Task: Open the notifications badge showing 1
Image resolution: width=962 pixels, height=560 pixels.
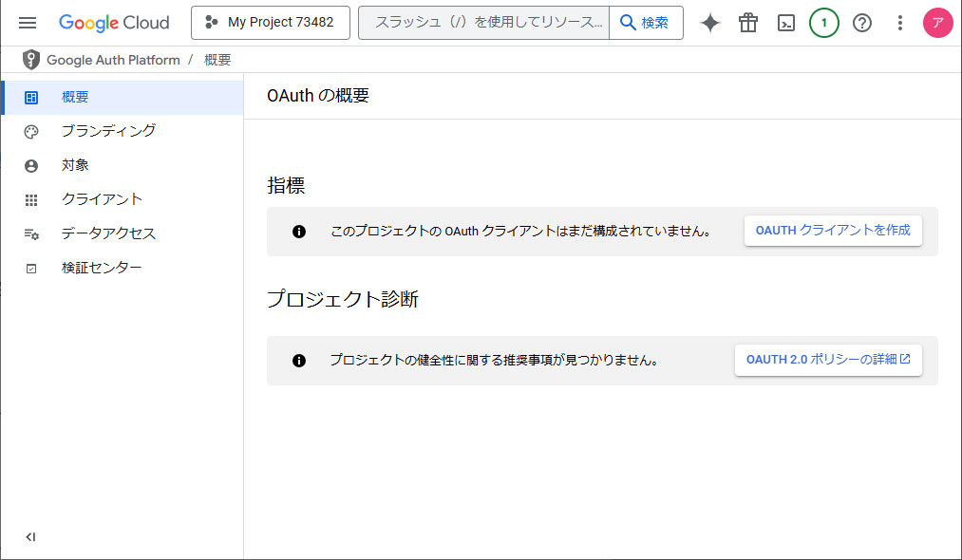Action: point(824,23)
